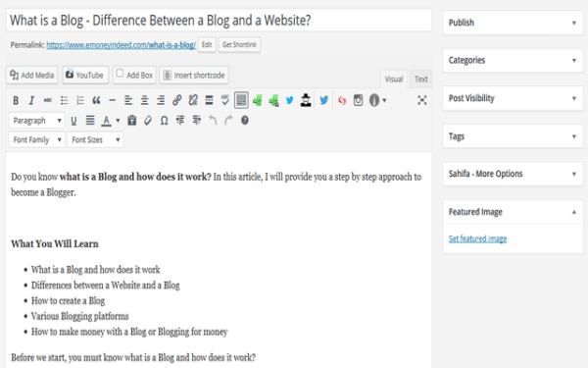Click the YouTube embed button

[x=85, y=76]
